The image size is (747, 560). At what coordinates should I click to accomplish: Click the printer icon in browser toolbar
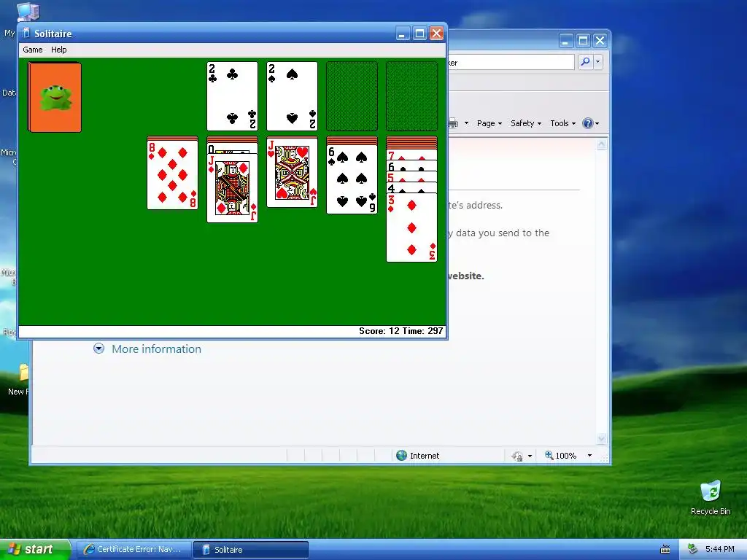click(453, 123)
